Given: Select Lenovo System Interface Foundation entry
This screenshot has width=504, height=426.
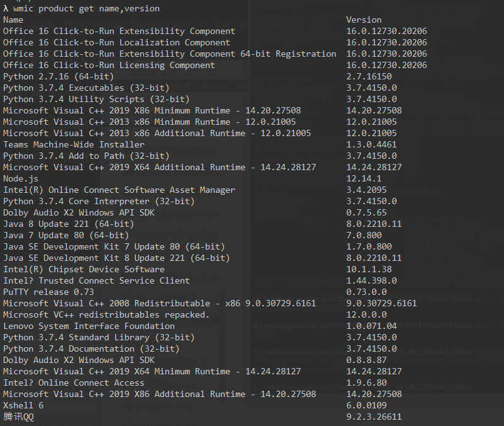Looking at the screenshot, I should click(89, 326).
